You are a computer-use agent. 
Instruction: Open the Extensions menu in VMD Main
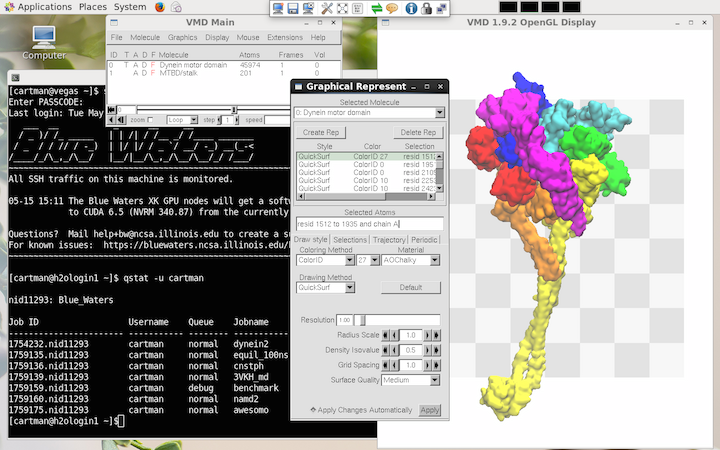(x=285, y=38)
